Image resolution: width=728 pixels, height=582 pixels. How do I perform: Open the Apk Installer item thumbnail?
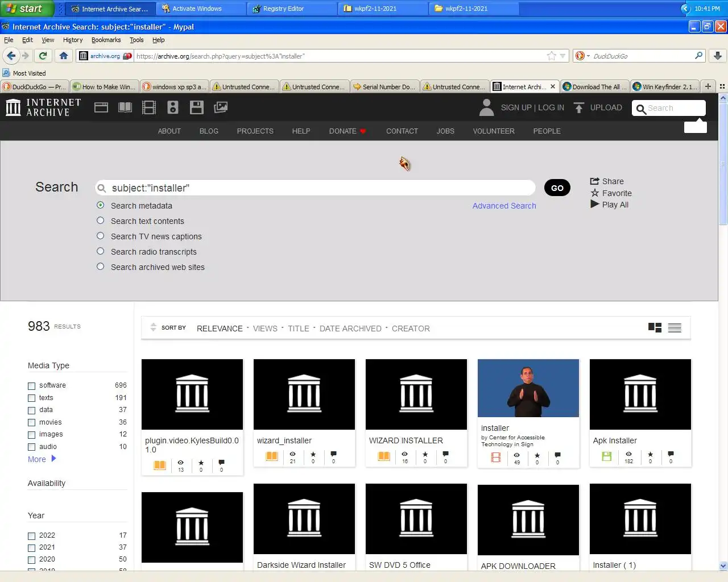coord(640,394)
